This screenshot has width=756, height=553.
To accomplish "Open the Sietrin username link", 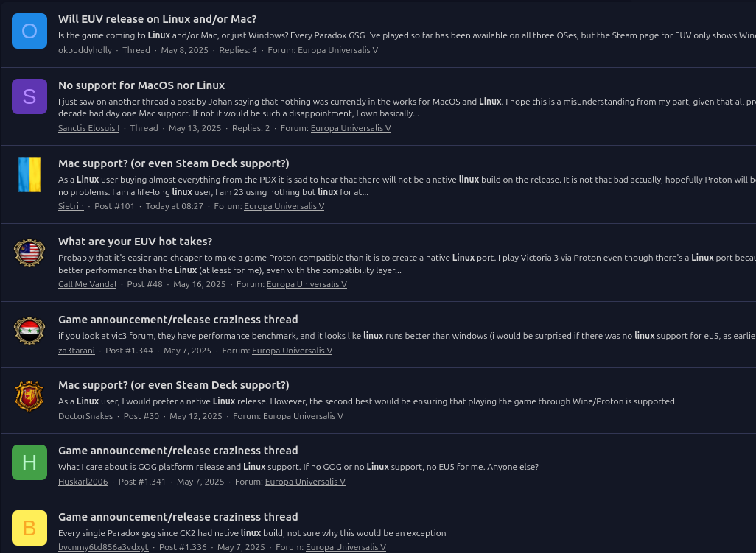I will pyautogui.click(x=71, y=206).
